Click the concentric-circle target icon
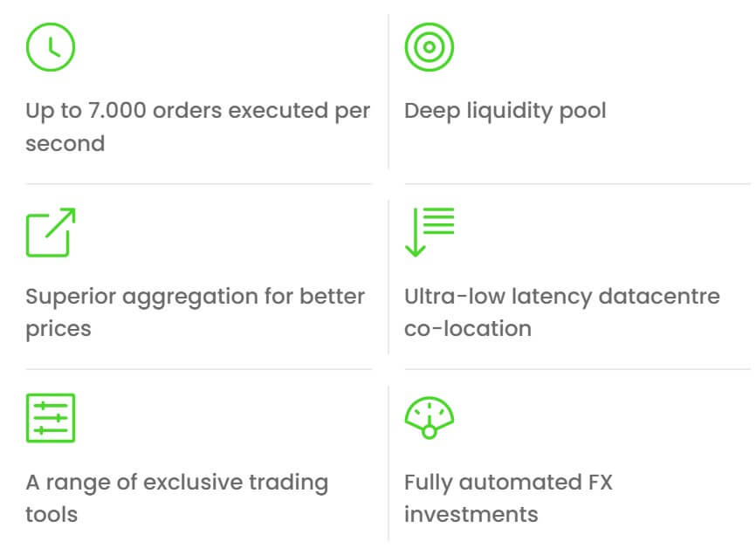The width and height of the screenshot is (756, 548). point(430,47)
